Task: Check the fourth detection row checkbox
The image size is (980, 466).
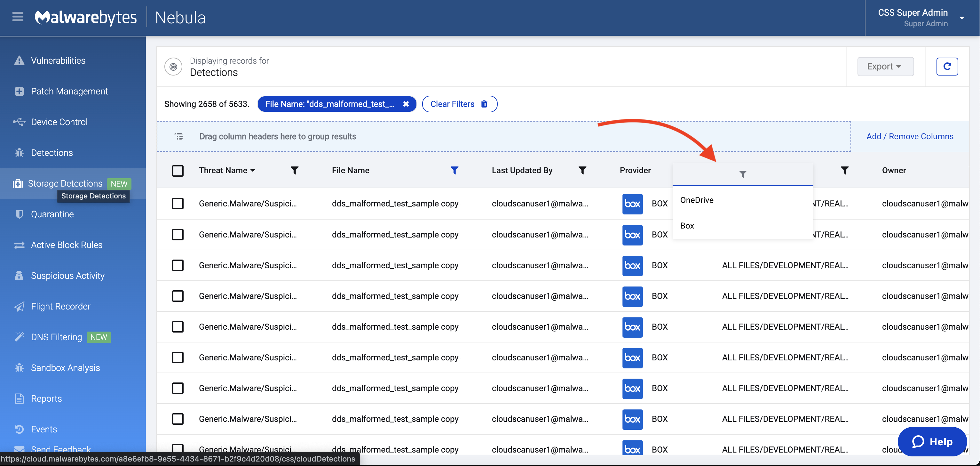Action: (178, 296)
